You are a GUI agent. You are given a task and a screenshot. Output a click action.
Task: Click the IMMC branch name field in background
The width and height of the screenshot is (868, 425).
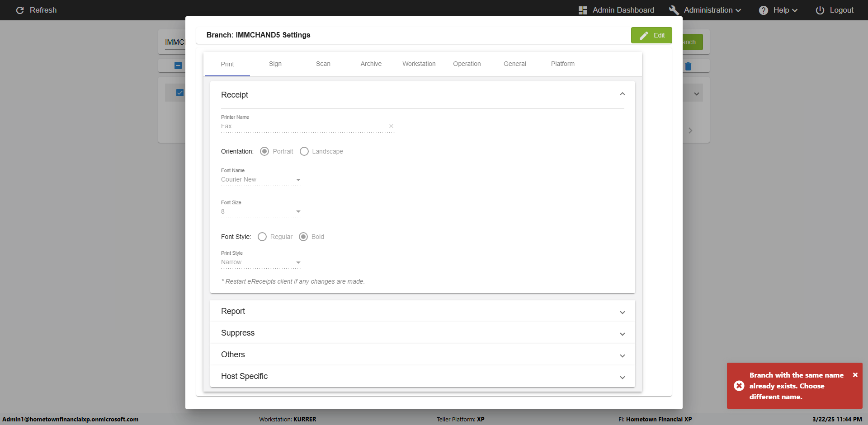tap(175, 42)
